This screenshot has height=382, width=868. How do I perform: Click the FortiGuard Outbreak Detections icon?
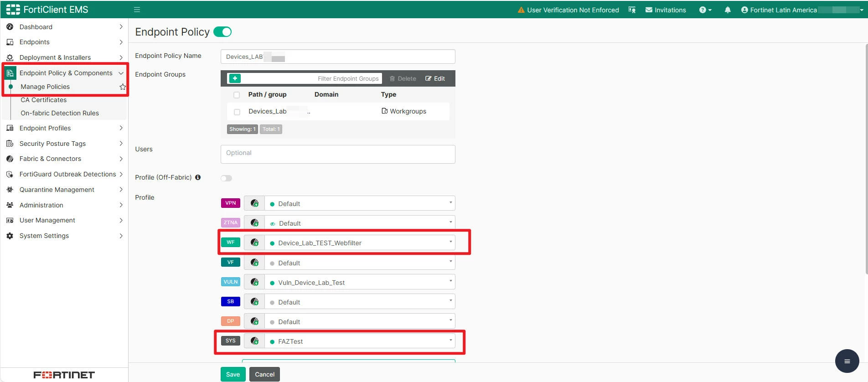(10, 174)
